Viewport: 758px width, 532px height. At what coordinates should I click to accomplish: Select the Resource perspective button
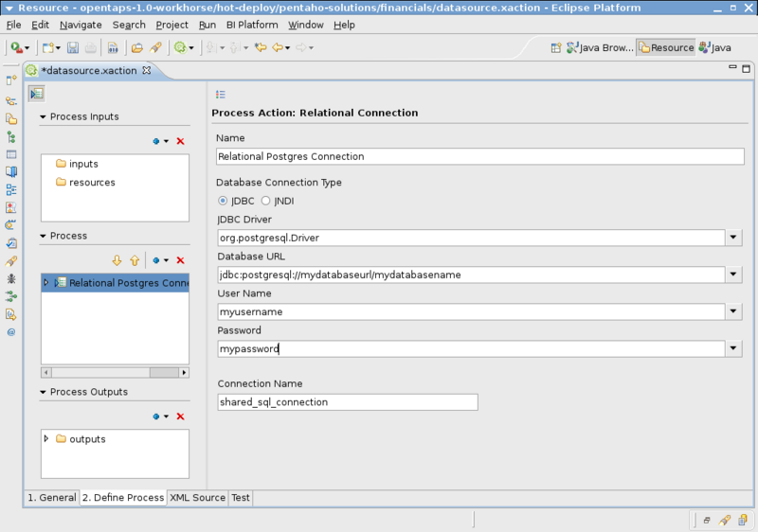[666, 47]
